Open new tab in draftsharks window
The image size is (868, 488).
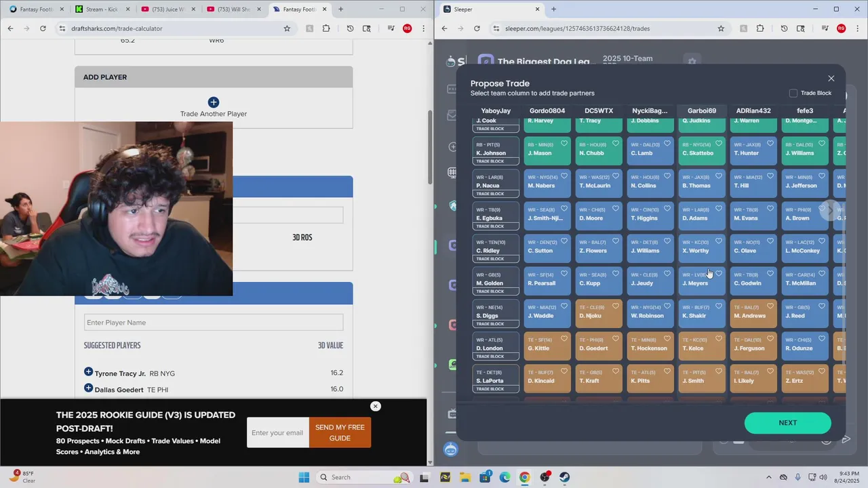(340, 9)
